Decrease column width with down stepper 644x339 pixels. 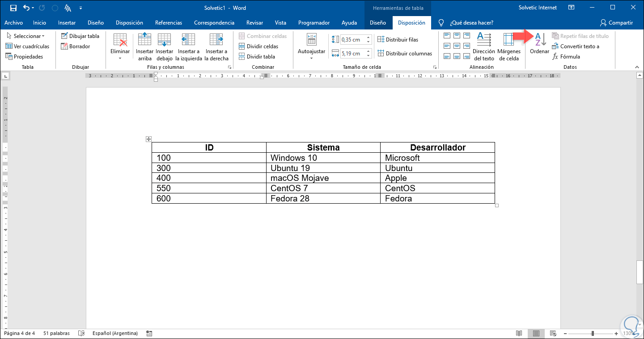(x=369, y=56)
